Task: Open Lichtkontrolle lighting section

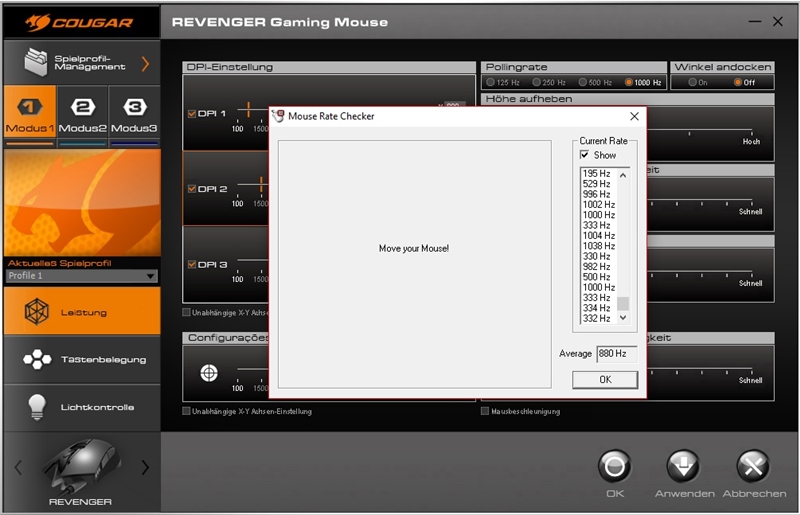Action: (82, 407)
